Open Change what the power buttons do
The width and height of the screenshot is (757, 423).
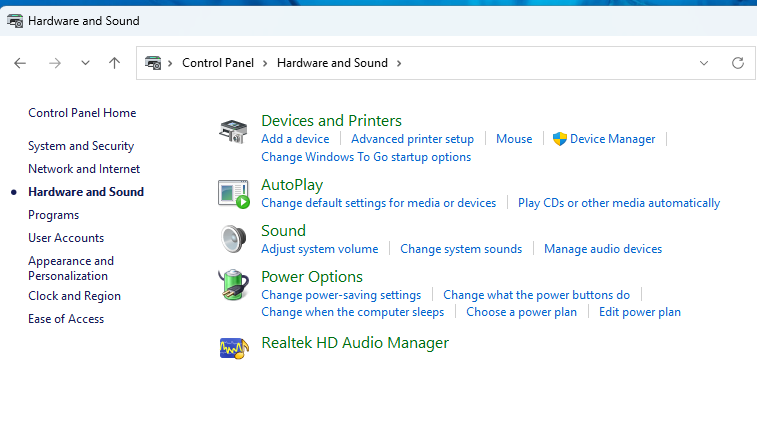pos(536,295)
